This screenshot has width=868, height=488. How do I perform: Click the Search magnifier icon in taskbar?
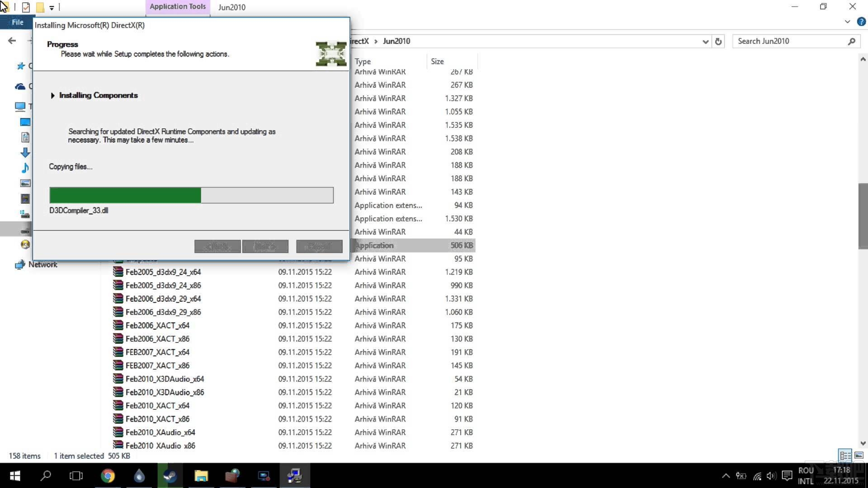[45, 475]
